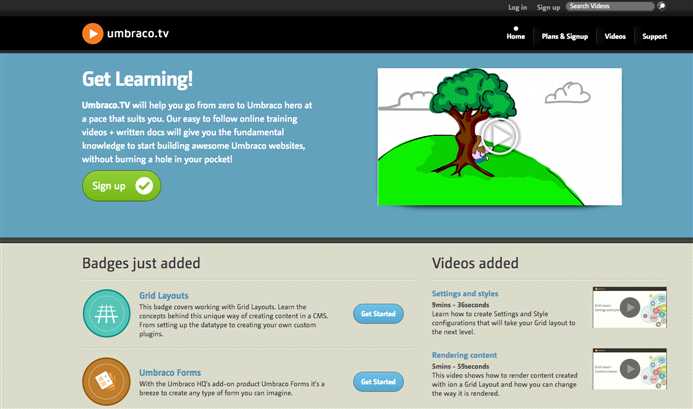Open the Support navigation item
This screenshot has height=409, width=693.
click(x=655, y=36)
